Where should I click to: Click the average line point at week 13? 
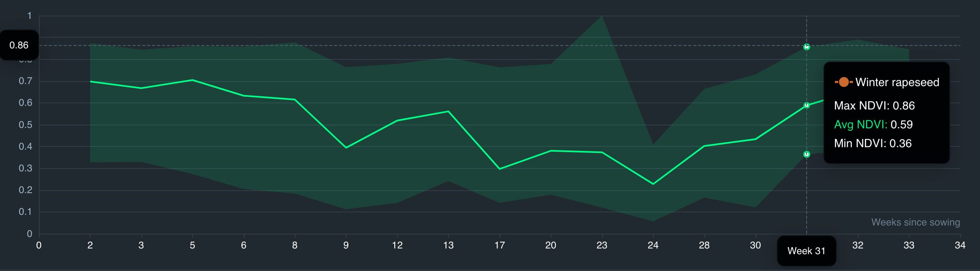pyautogui.click(x=448, y=112)
